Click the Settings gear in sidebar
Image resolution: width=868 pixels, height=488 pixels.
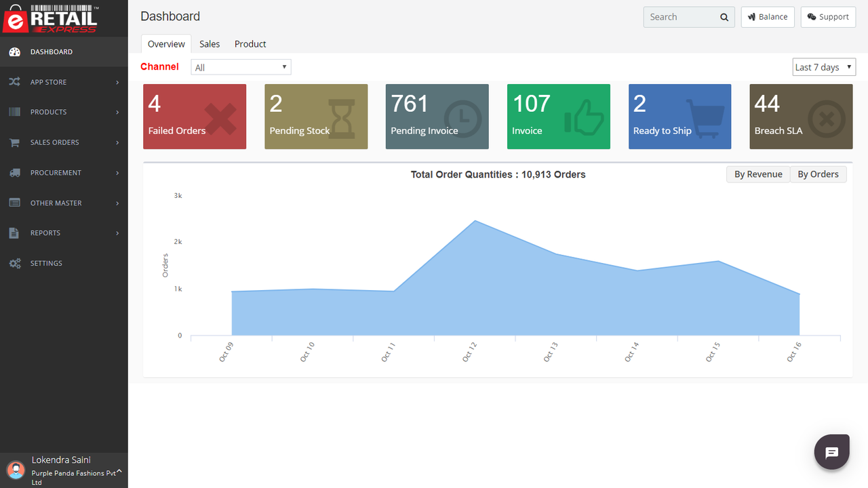15,263
